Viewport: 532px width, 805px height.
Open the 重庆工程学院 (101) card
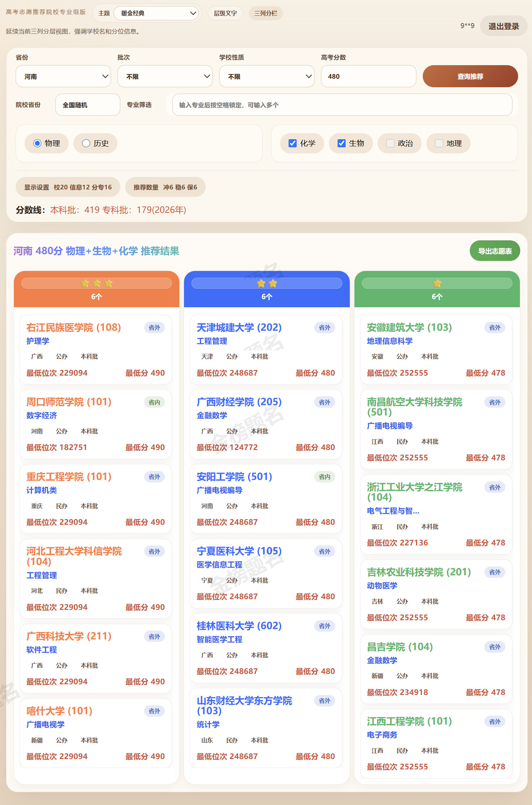pos(96,499)
